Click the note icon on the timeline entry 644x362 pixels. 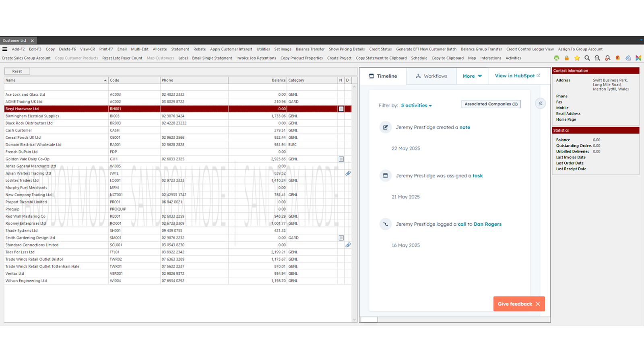(385, 127)
